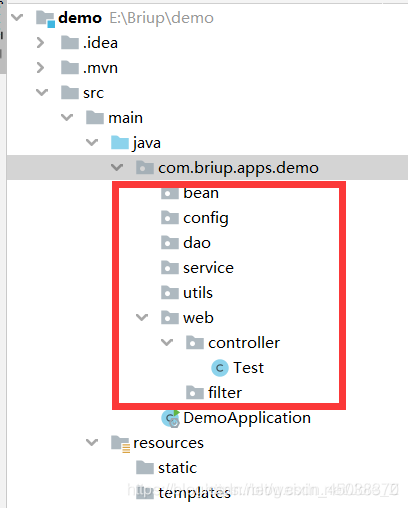Expand the .idea folder chevron
Image resolution: width=408 pixels, height=508 pixels.
(40, 42)
